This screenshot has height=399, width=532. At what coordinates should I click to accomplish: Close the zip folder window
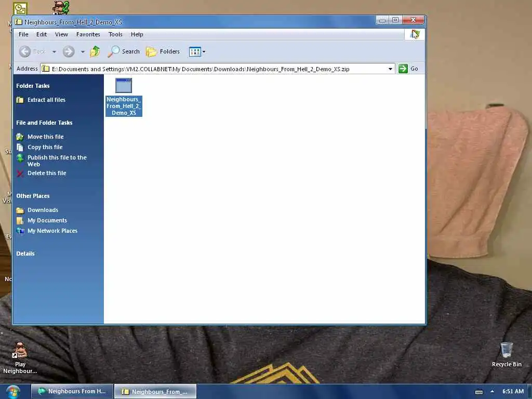click(413, 20)
